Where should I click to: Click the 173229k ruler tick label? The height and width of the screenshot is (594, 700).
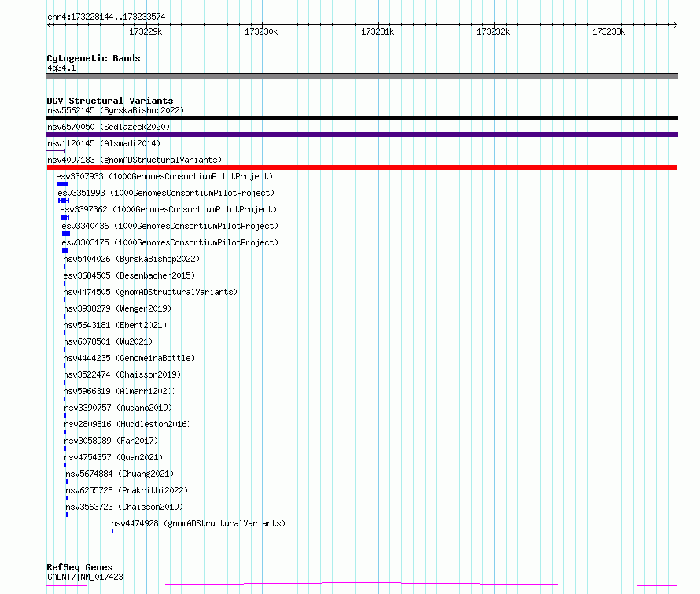tap(146, 31)
